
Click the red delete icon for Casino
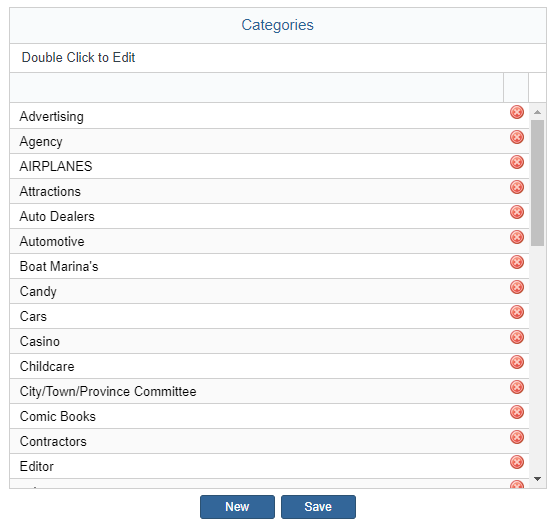517,337
